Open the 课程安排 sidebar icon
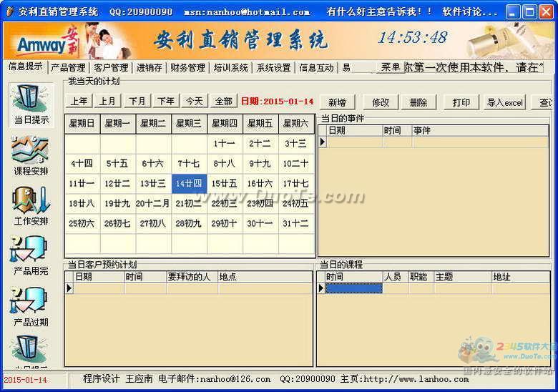 (31, 155)
